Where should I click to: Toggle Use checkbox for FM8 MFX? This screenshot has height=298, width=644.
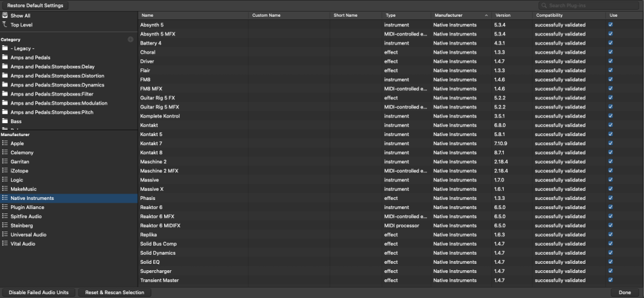coord(611,88)
